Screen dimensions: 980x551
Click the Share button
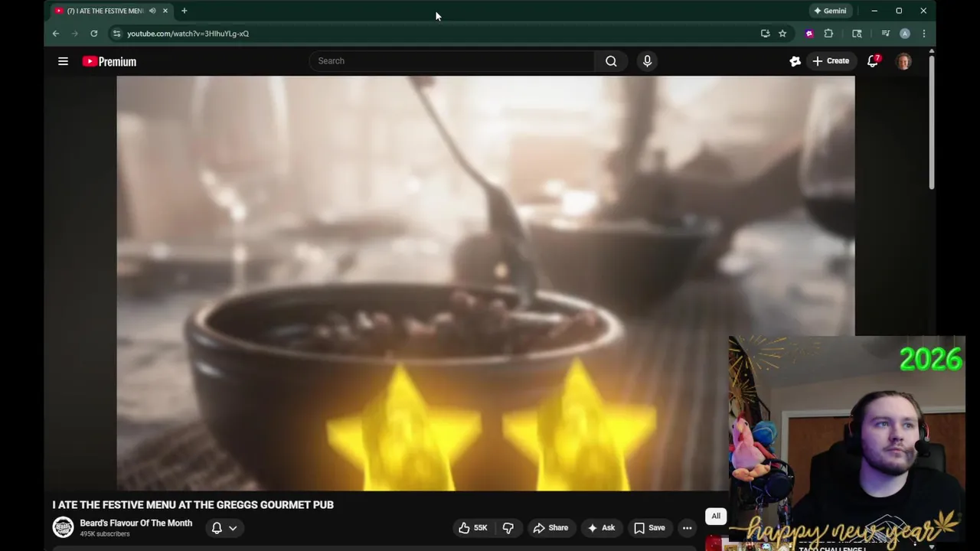550,528
